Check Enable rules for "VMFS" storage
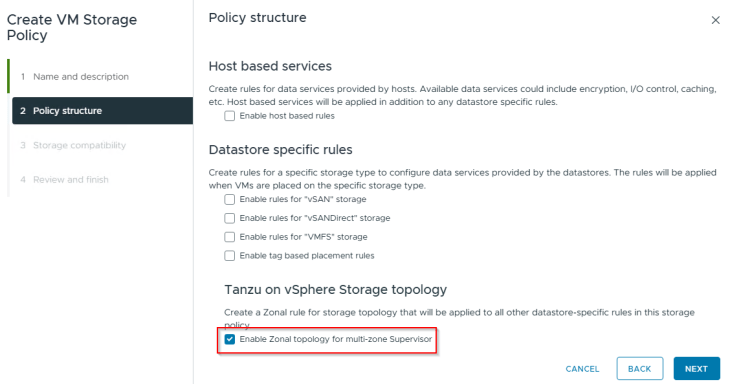This screenshot has height=384, width=730. pyautogui.click(x=230, y=237)
